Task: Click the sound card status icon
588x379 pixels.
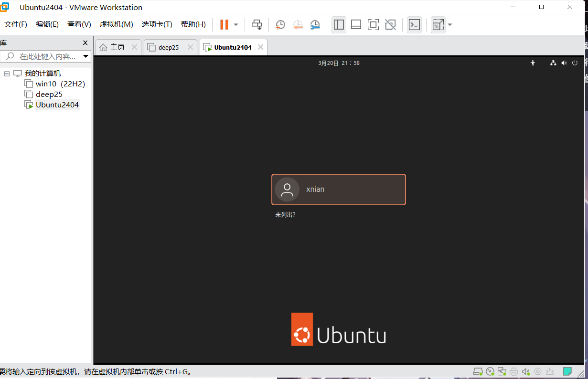Action: 526,371
